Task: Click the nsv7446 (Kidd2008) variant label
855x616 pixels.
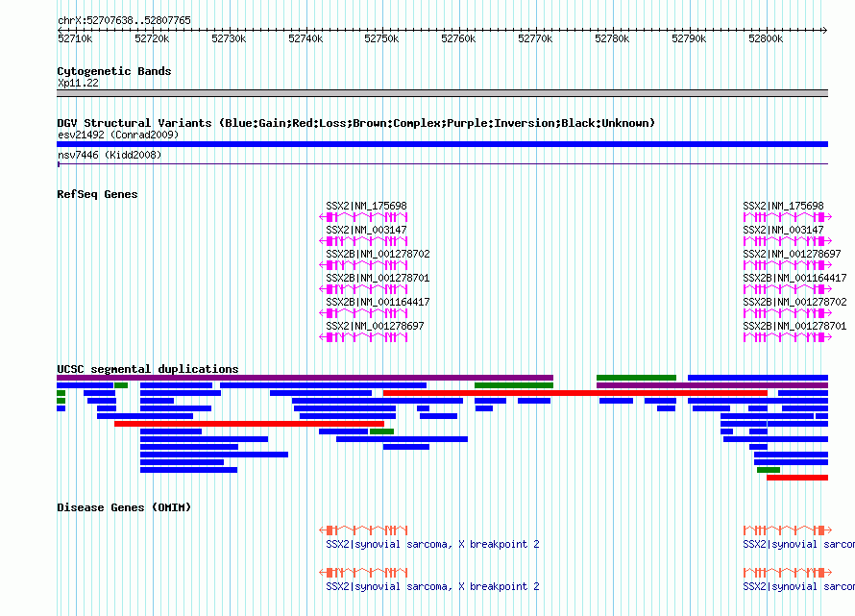Action: (110, 155)
